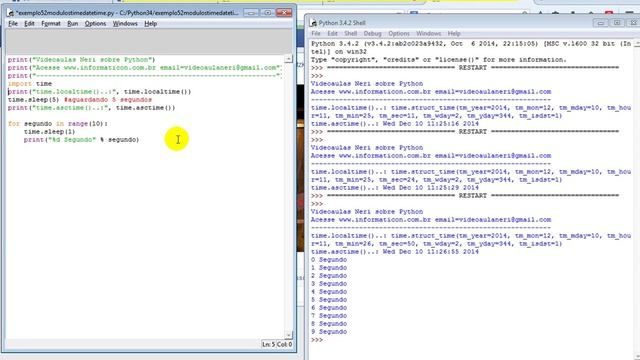640x360 pixels.
Task: Open File menu in Python Shell
Action: pos(316,33)
